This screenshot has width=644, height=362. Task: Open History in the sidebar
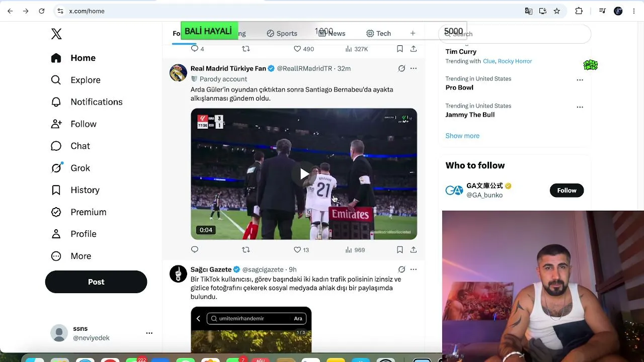(75, 190)
